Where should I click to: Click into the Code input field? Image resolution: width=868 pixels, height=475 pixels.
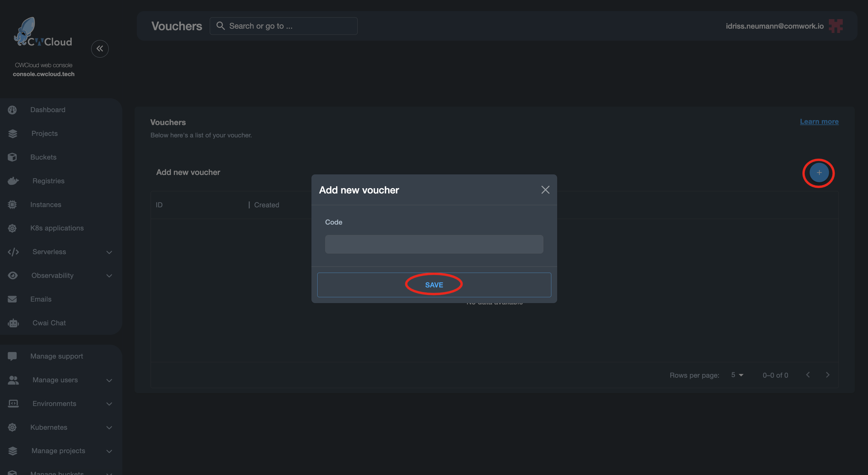[434, 244]
